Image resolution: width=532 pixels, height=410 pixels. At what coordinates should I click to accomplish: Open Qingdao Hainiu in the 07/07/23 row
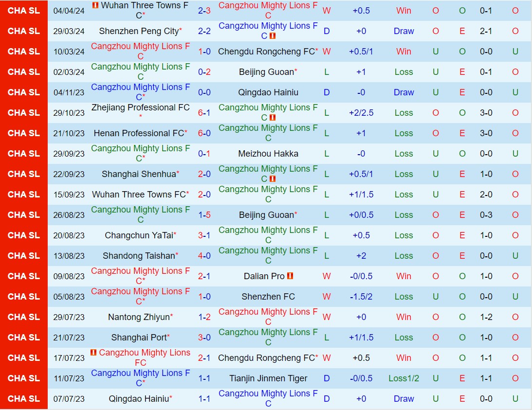(139, 399)
